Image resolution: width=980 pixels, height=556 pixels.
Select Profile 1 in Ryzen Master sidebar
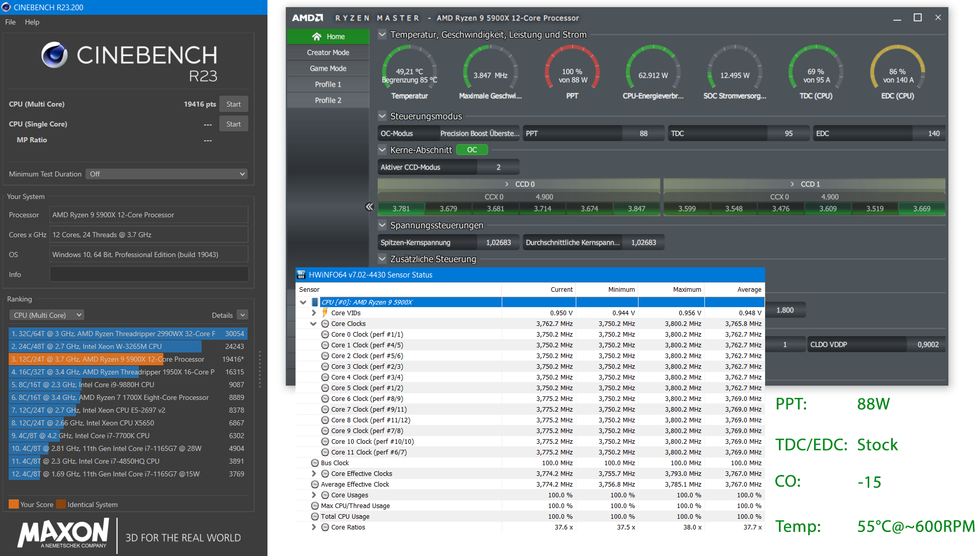tap(328, 84)
